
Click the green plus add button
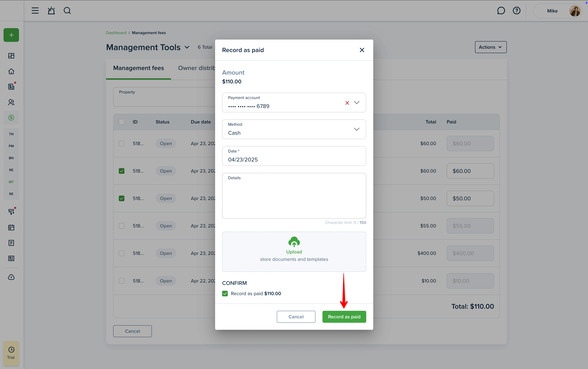click(11, 35)
